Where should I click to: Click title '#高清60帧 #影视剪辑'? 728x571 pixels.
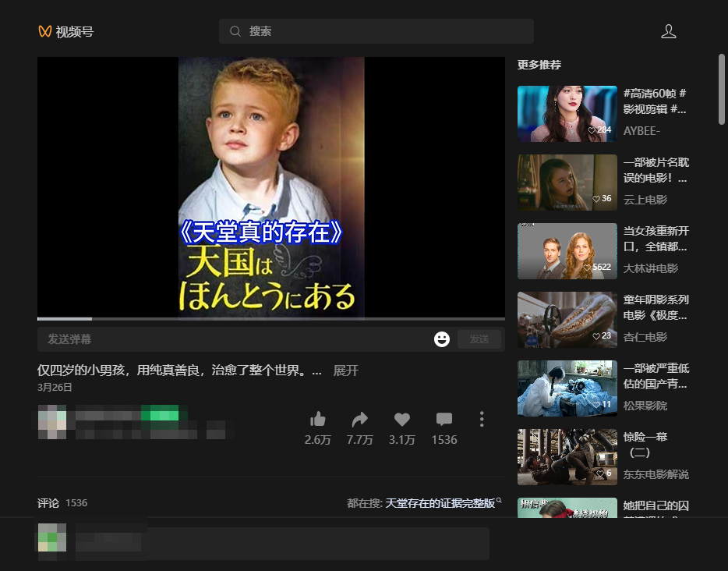655,101
